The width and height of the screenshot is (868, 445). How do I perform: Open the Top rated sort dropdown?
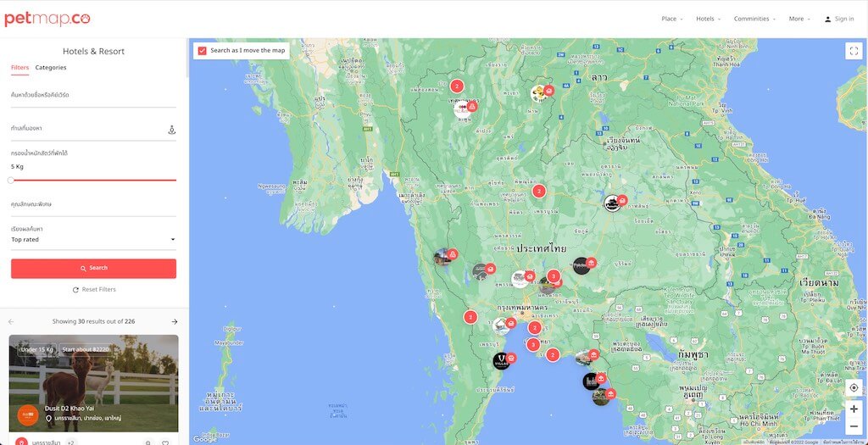coord(93,240)
